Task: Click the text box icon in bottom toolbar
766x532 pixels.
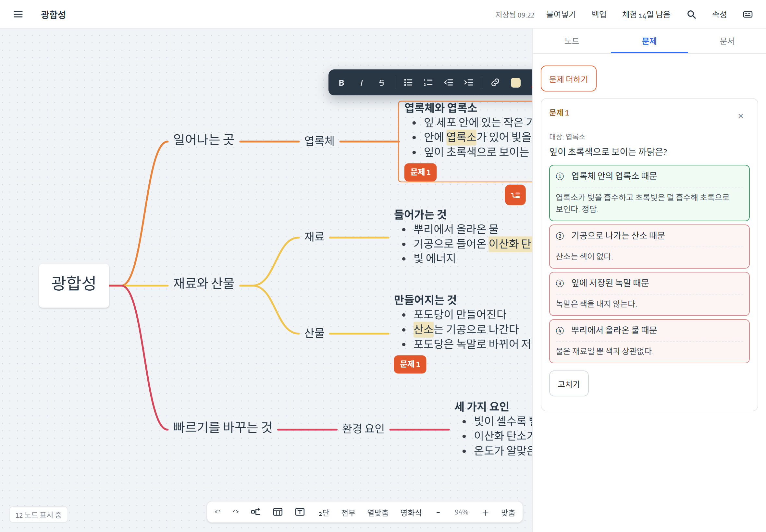Action: 300,512
